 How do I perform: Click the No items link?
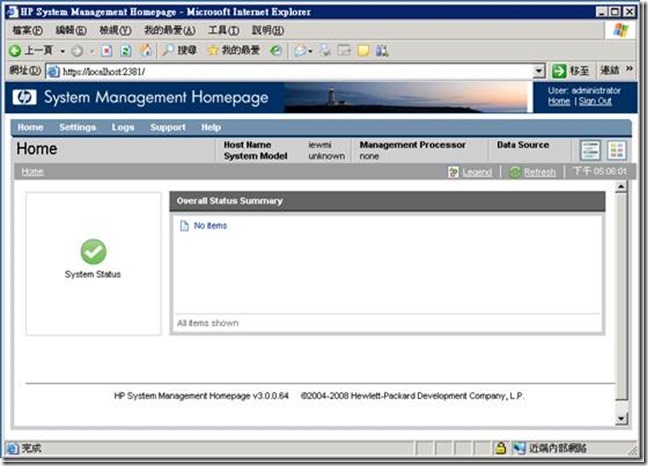(210, 226)
